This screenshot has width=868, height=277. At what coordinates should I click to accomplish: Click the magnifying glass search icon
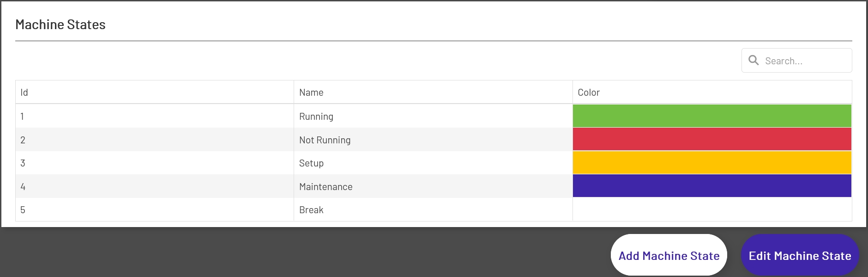click(x=754, y=60)
